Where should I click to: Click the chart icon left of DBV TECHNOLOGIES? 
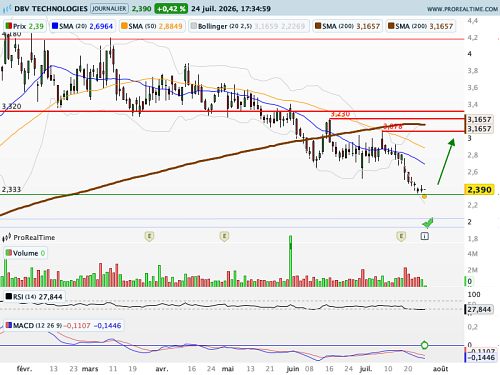point(7,9)
